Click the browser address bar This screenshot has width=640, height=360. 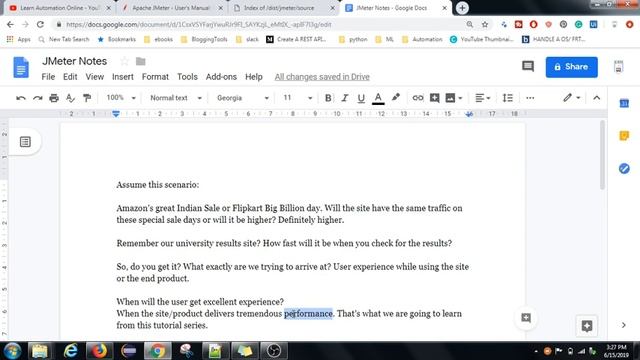pyautogui.click(x=261, y=24)
